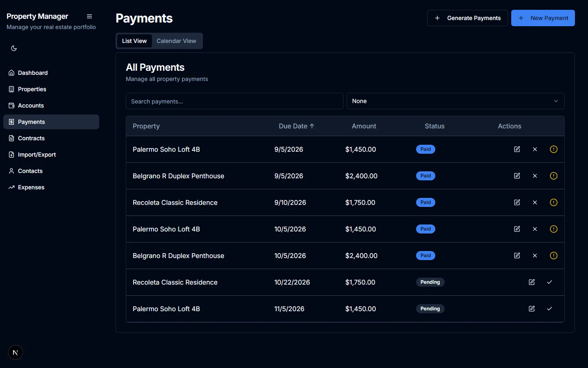Sort by Due Date column header
Image resolution: width=588 pixels, height=368 pixels.
coord(296,126)
